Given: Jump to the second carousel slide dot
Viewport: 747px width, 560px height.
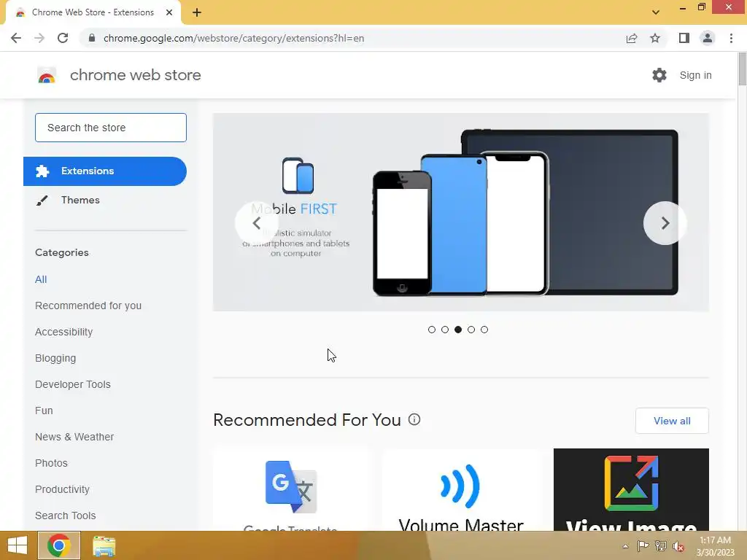Looking at the screenshot, I should (445, 330).
